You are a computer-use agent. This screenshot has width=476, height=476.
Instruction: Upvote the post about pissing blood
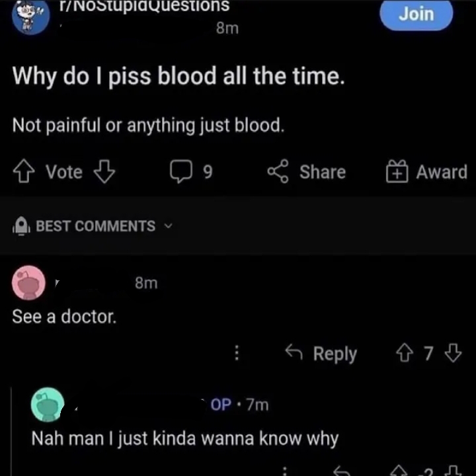[x=24, y=173]
